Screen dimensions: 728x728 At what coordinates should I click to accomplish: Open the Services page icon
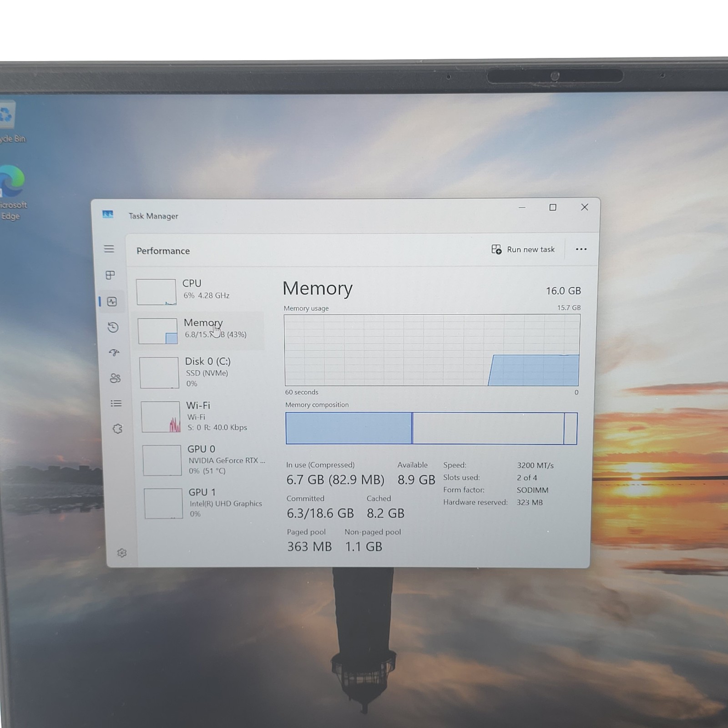(x=117, y=429)
